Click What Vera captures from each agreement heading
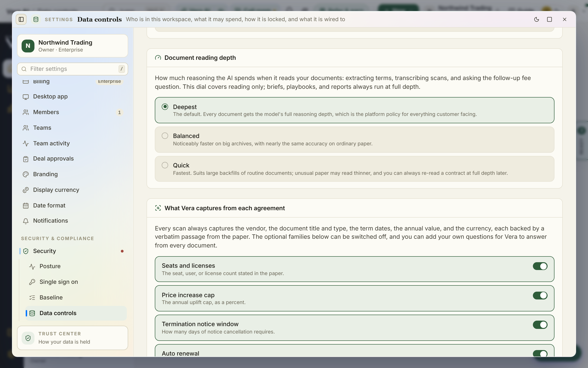The width and height of the screenshot is (588, 368). (224, 208)
